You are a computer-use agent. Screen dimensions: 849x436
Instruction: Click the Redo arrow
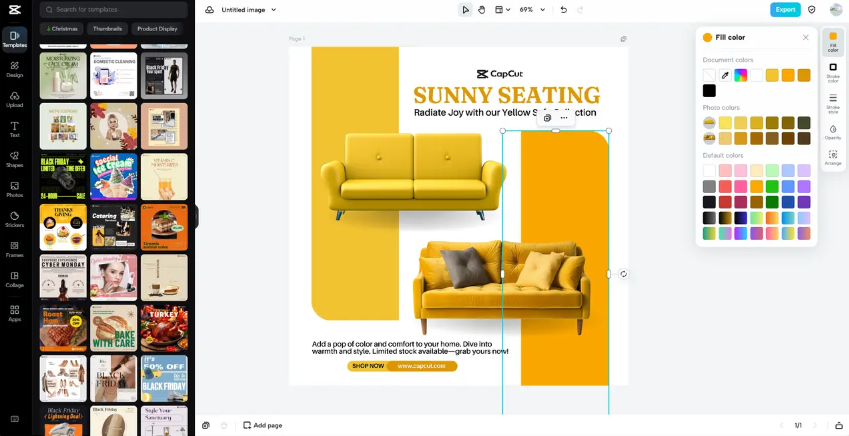tap(580, 10)
